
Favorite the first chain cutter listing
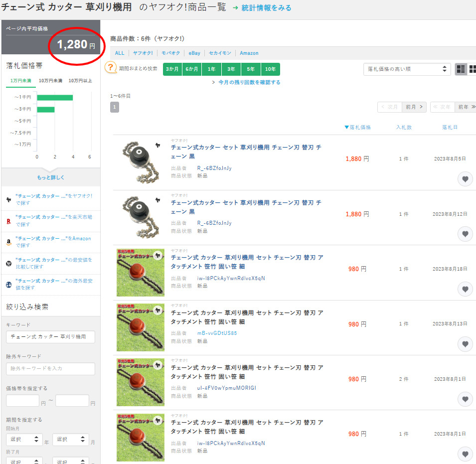(x=465, y=179)
